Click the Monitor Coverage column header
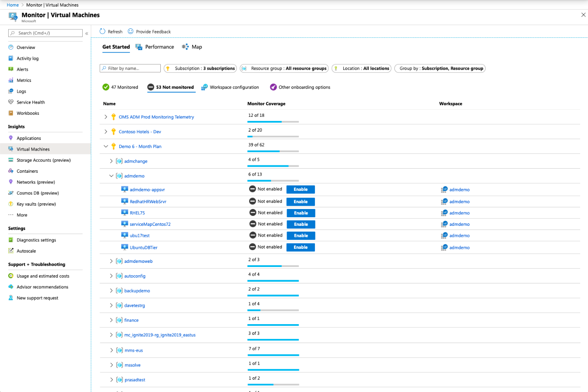 pyautogui.click(x=266, y=104)
